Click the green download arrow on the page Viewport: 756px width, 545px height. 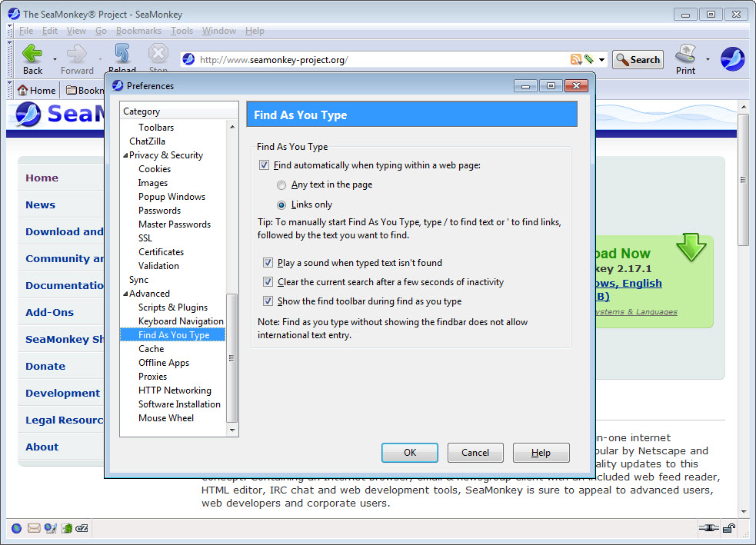click(691, 247)
